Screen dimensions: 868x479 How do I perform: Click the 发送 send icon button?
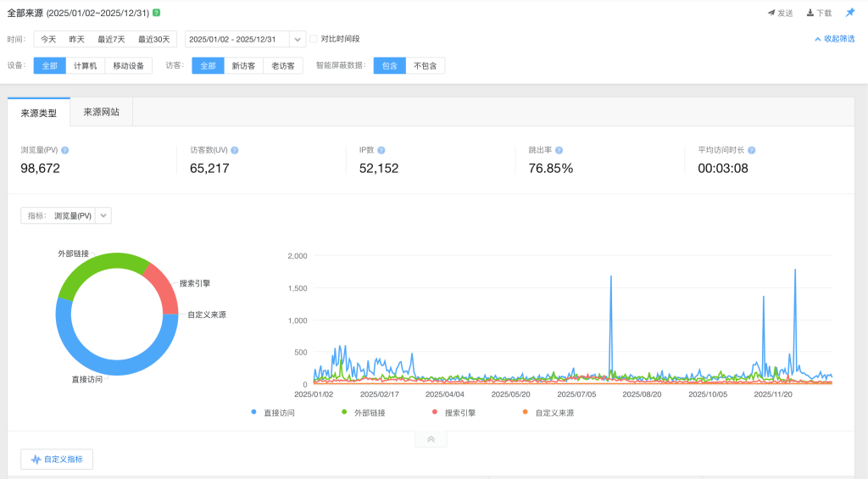781,14
